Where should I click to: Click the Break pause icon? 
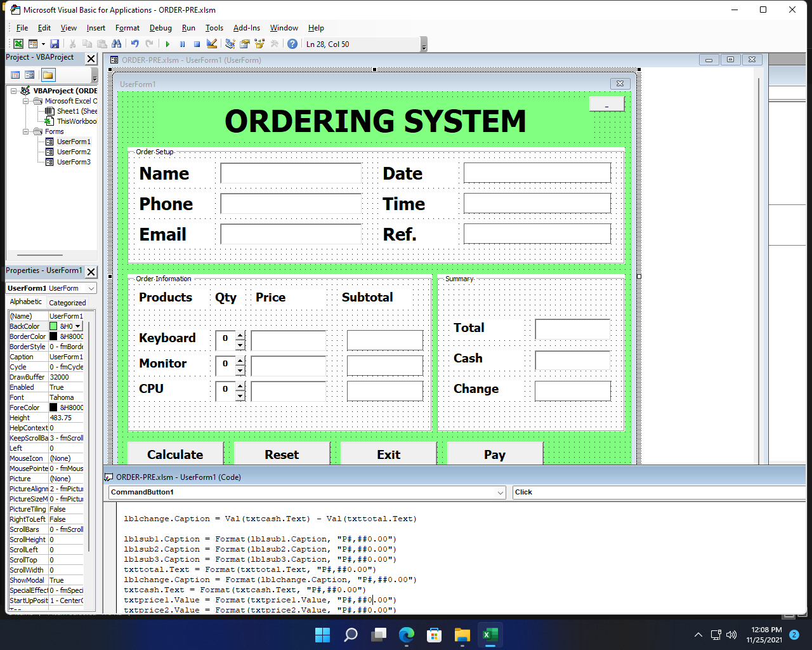(x=182, y=44)
